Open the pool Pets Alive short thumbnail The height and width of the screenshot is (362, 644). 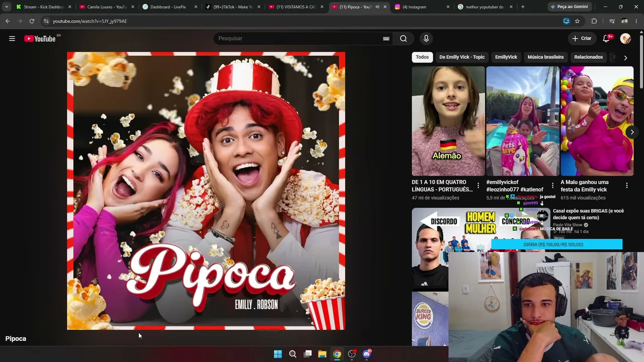pyautogui.click(x=523, y=121)
